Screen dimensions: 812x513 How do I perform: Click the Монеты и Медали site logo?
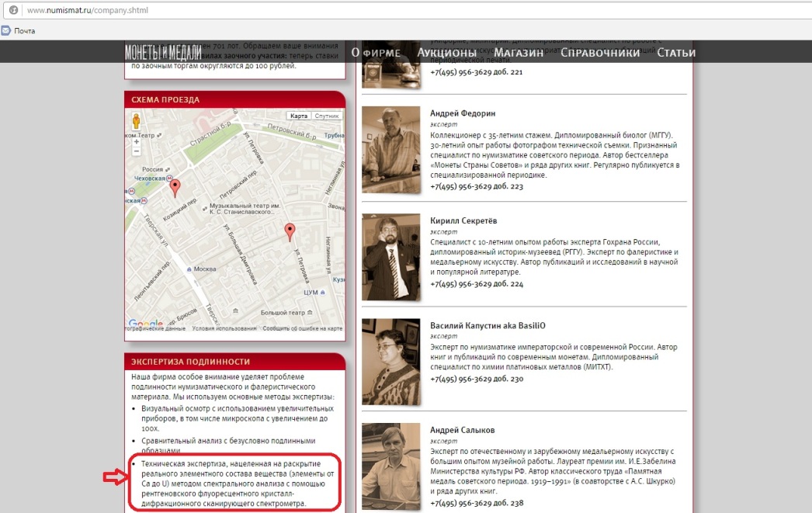coord(162,52)
